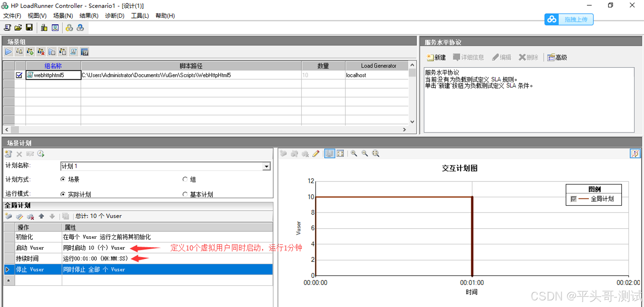The image size is (644, 307).
Task: Select the 基本计划 run mode radio button
Action: click(x=185, y=194)
